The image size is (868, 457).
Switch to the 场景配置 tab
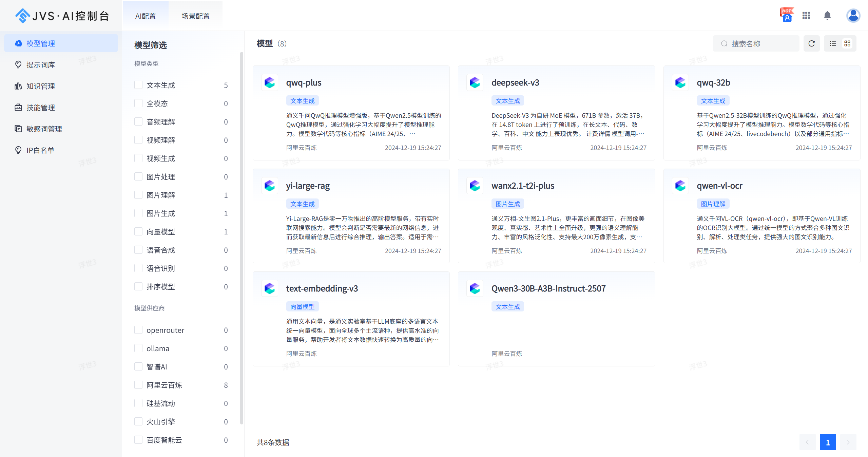pos(195,16)
